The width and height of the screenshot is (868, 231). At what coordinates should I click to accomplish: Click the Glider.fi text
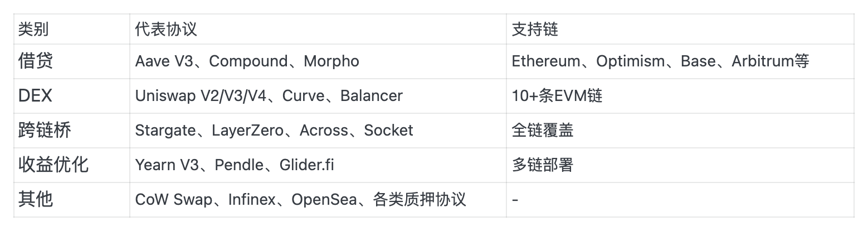pos(307,165)
